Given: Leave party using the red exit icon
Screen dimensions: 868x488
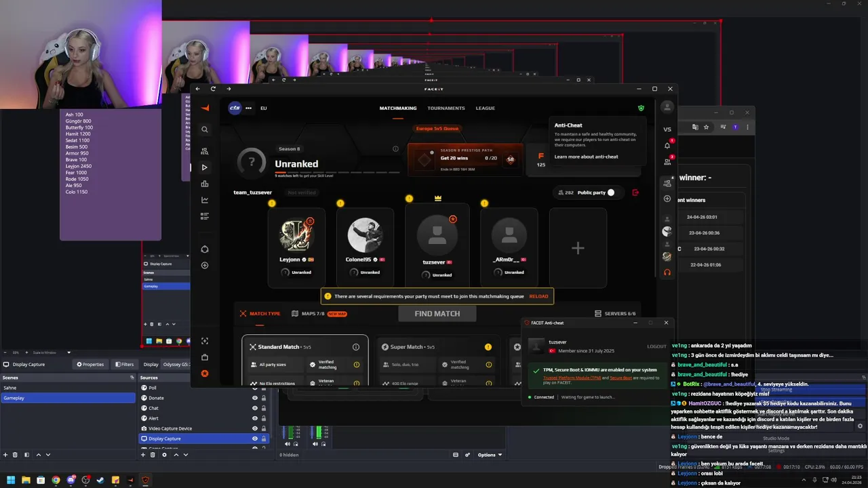Looking at the screenshot, I should tap(635, 192).
